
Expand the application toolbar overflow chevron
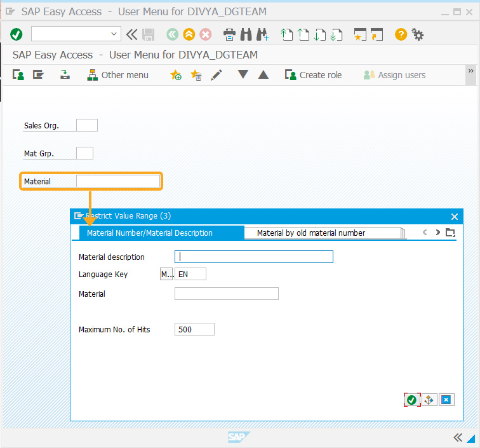tap(471, 71)
